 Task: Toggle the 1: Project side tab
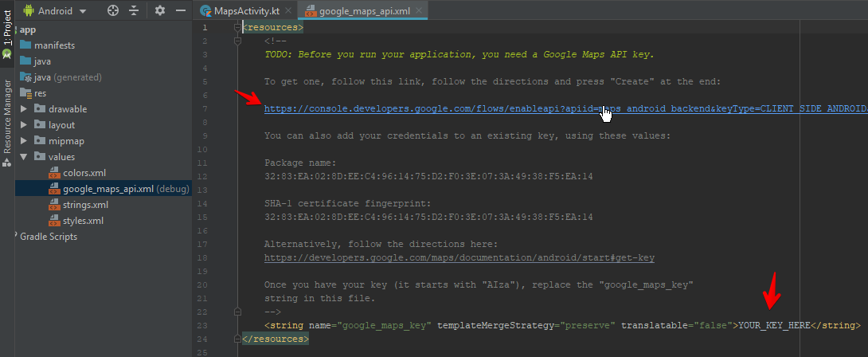pos(7,36)
